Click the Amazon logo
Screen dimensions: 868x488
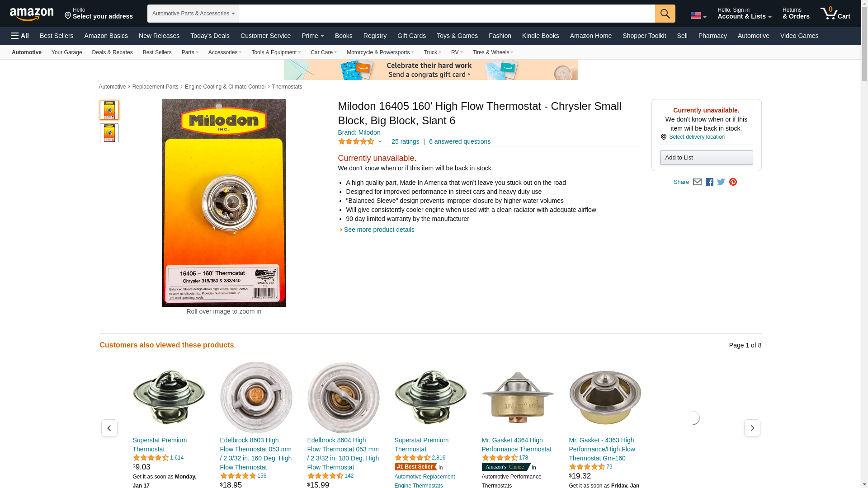[x=32, y=14]
